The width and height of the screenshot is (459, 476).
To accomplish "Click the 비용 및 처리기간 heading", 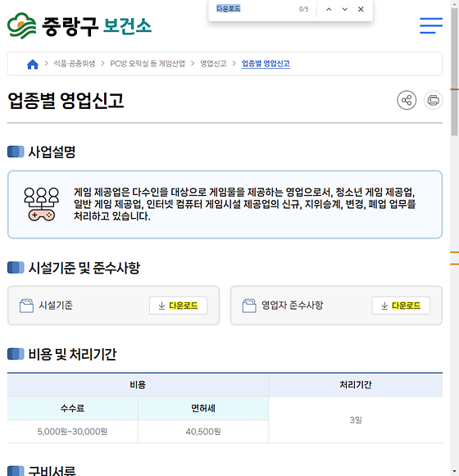I will coord(72,354).
